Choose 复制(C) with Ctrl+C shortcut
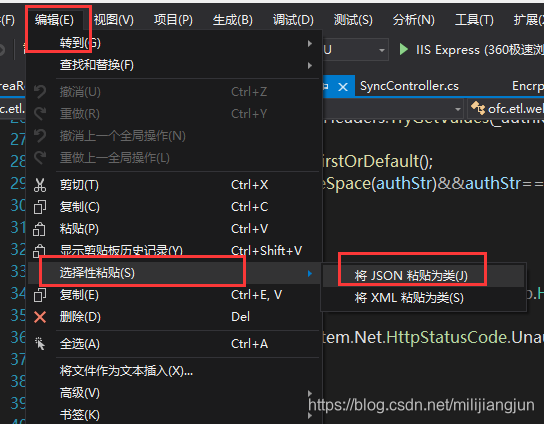Screen dimensions: 544x424 173,207
